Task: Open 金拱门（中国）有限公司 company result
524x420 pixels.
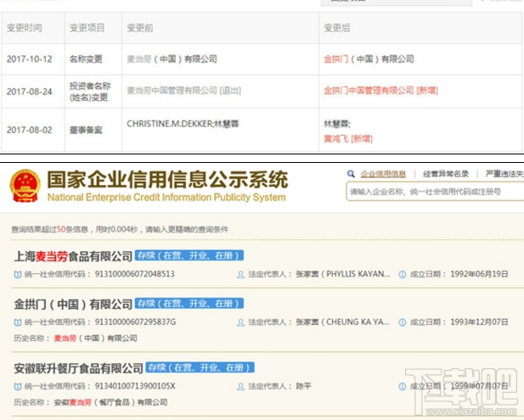Action: (x=73, y=304)
